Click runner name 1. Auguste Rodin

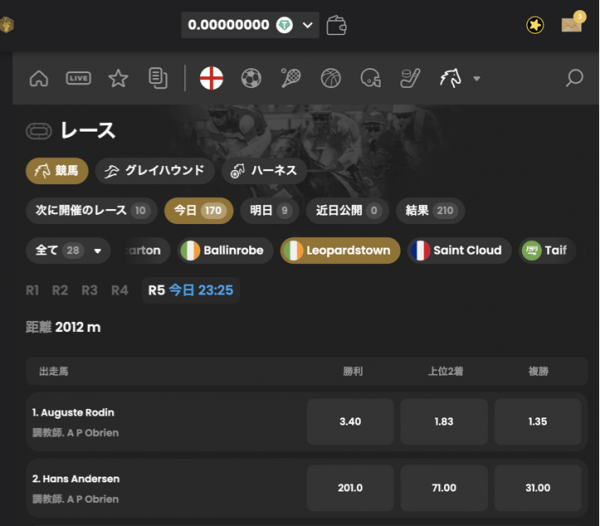pos(73,413)
